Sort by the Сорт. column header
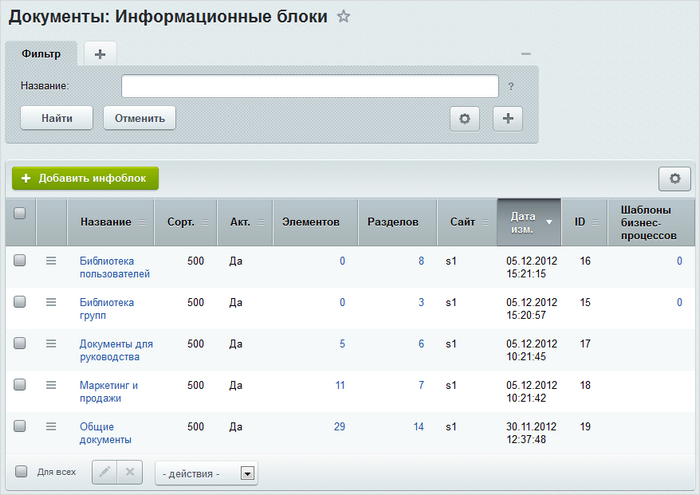 (x=186, y=222)
